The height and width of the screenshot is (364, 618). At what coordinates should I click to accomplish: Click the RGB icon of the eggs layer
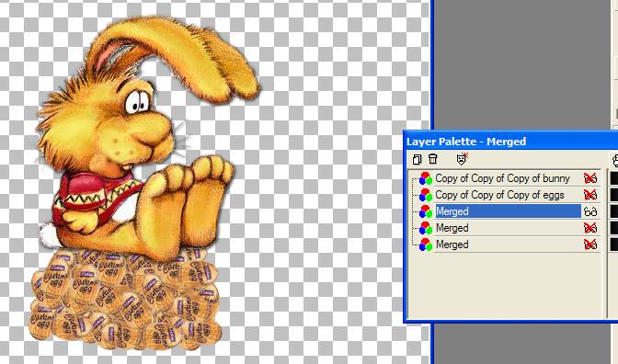[x=425, y=195]
